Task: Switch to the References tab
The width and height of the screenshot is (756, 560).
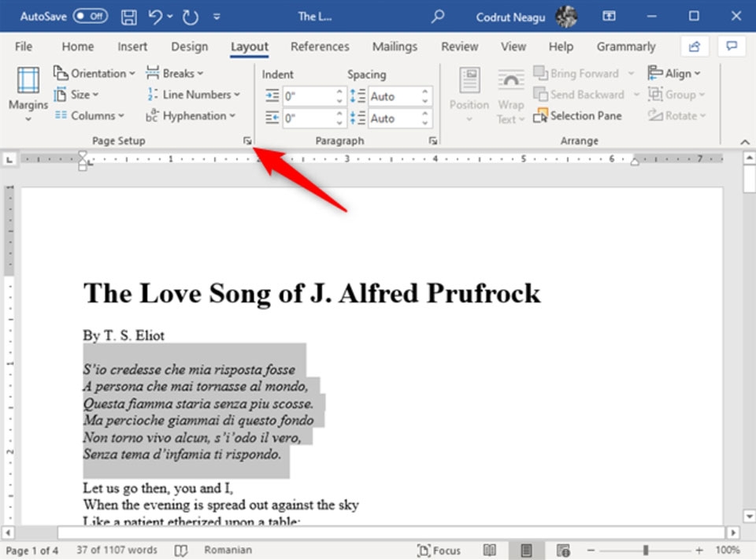Action: click(x=320, y=46)
